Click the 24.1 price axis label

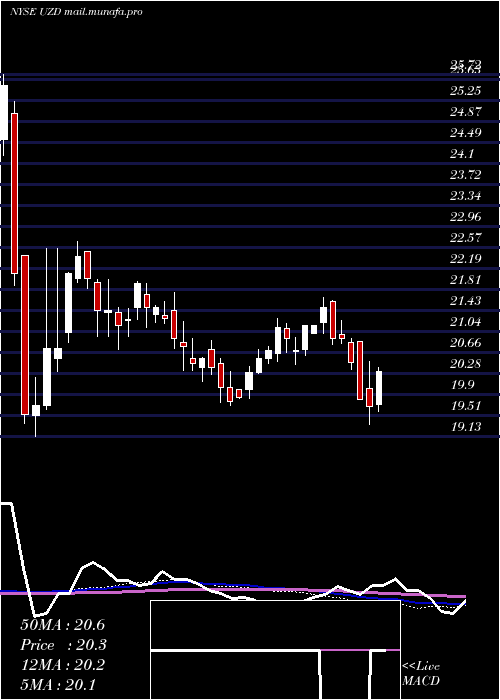pyautogui.click(x=462, y=154)
